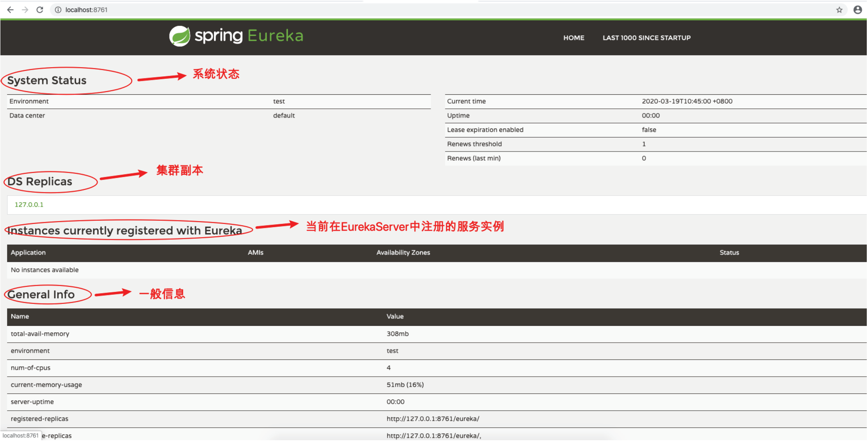Image resolution: width=868 pixels, height=441 pixels.
Task: Click the Availability Zones column header
Action: point(403,253)
